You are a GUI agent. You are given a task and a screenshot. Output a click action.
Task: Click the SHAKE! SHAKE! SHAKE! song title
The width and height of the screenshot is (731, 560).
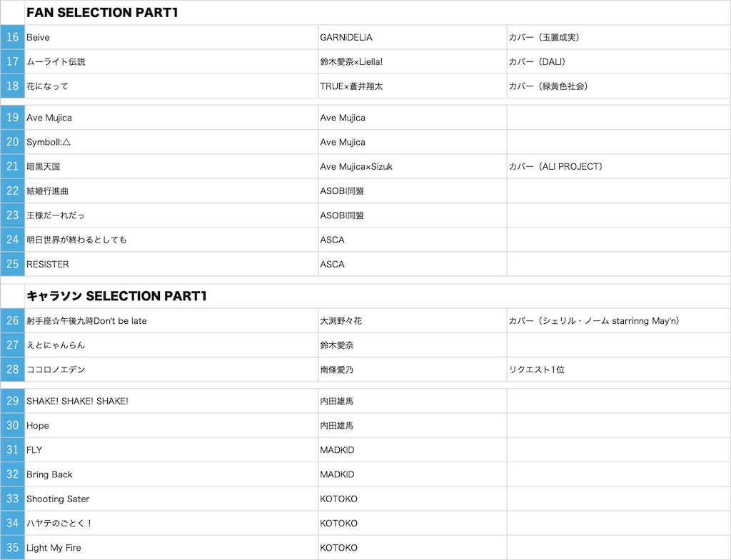tap(77, 401)
